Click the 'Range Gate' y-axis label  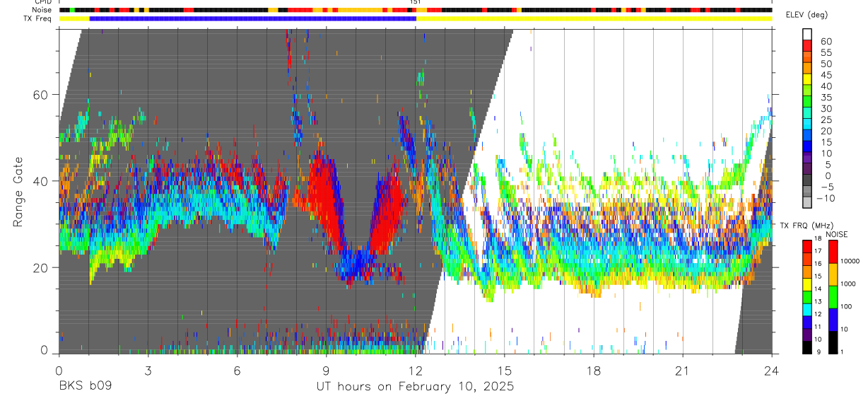point(17,192)
